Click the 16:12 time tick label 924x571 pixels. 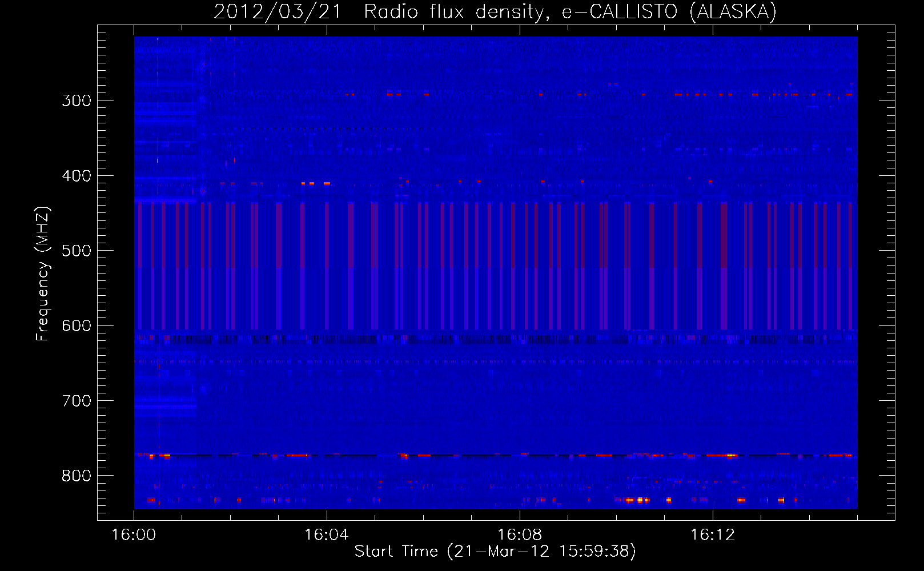click(713, 535)
